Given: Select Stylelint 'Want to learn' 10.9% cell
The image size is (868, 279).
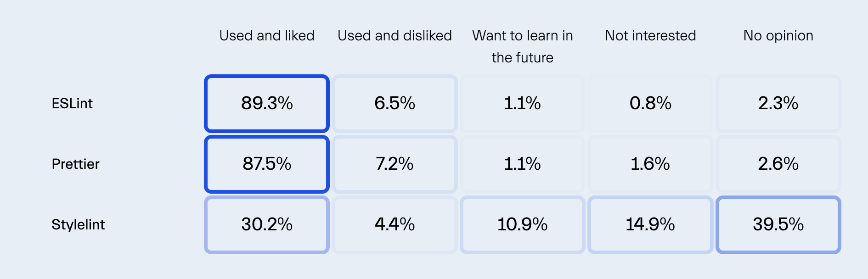Looking at the screenshot, I should pyautogui.click(x=523, y=225).
